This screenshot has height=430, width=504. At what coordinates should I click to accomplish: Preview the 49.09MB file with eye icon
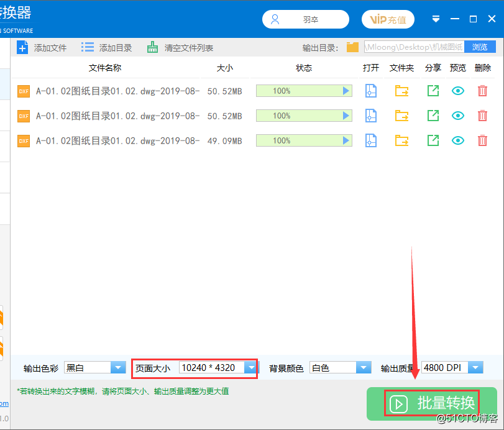pos(458,140)
